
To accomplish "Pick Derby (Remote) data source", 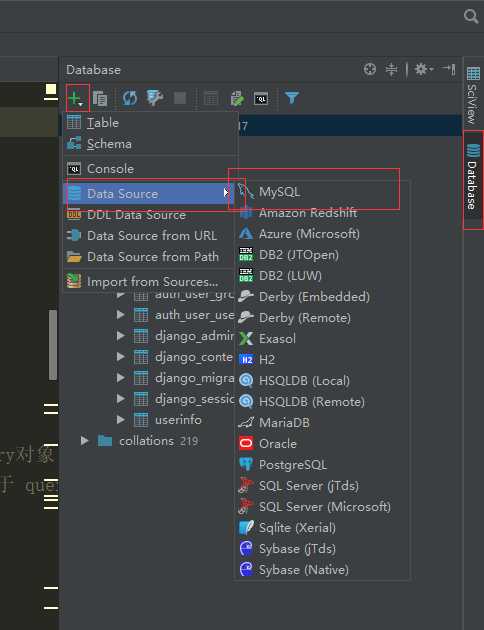I will (323, 318).
